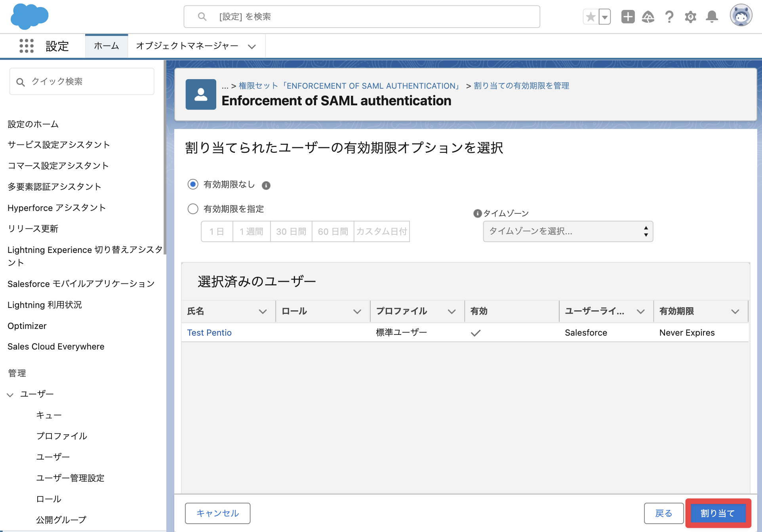The height and width of the screenshot is (532, 762).
Task: Select the 有効期限を指定 radio button
Action: pyautogui.click(x=193, y=209)
